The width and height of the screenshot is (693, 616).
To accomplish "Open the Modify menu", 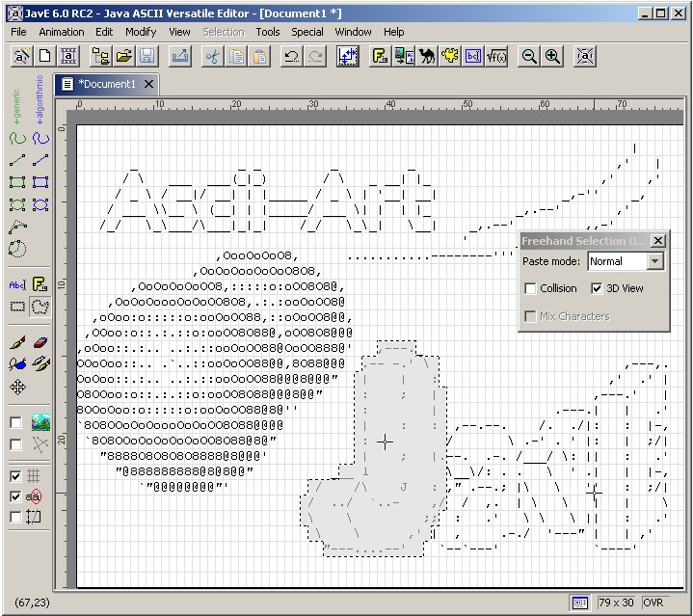I will tap(141, 32).
